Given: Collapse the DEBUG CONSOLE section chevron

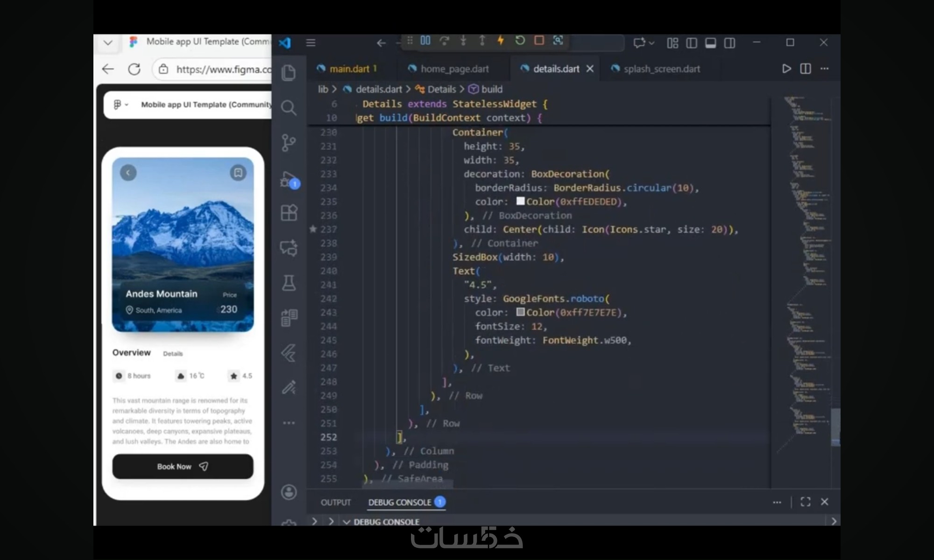Looking at the screenshot, I should pyautogui.click(x=347, y=522).
